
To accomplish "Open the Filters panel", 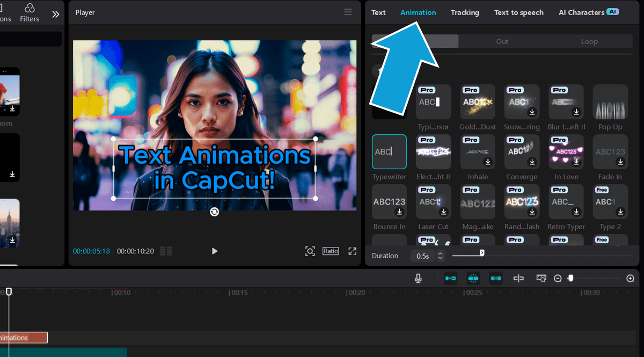I will tap(30, 12).
